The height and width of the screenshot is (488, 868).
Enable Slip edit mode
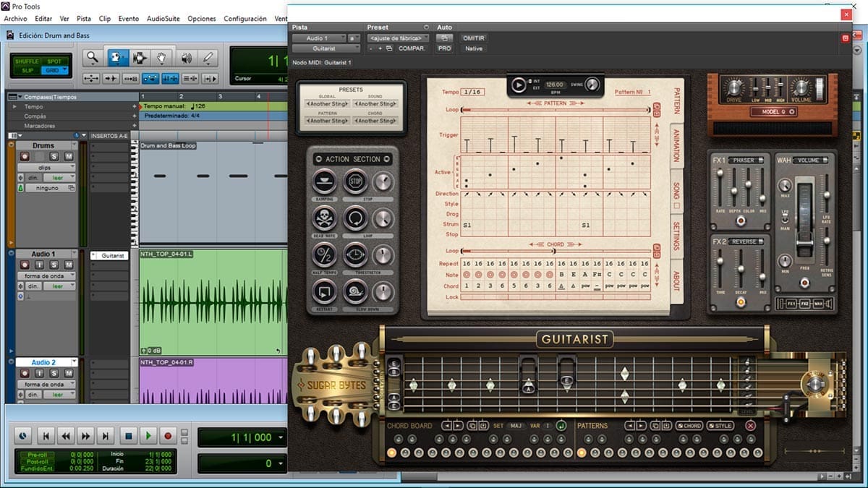pyautogui.click(x=27, y=70)
